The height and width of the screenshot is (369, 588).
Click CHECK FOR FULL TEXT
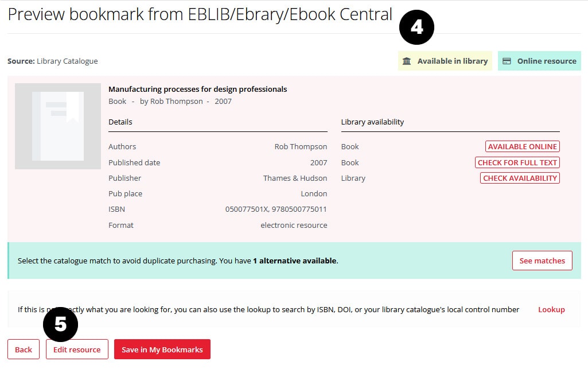517,162
